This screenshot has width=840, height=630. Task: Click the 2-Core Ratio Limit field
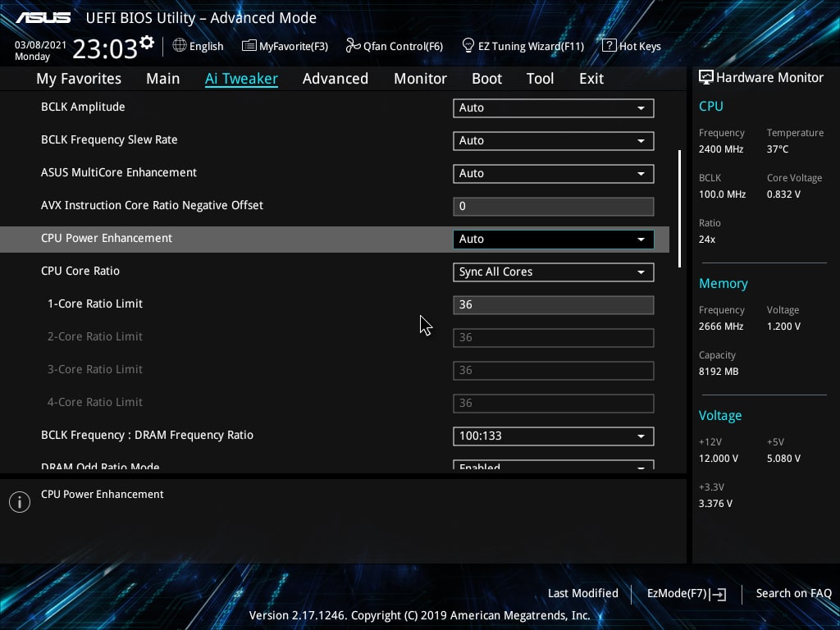click(x=554, y=337)
